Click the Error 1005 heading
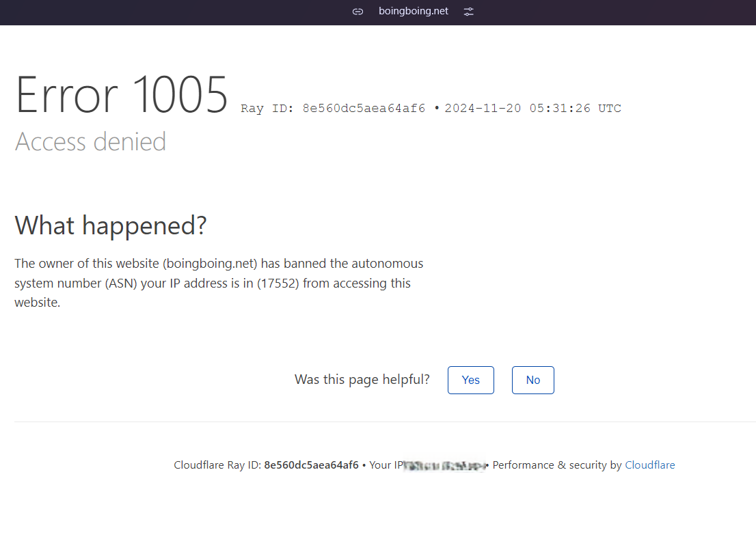The image size is (756, 539). [122, 95]
